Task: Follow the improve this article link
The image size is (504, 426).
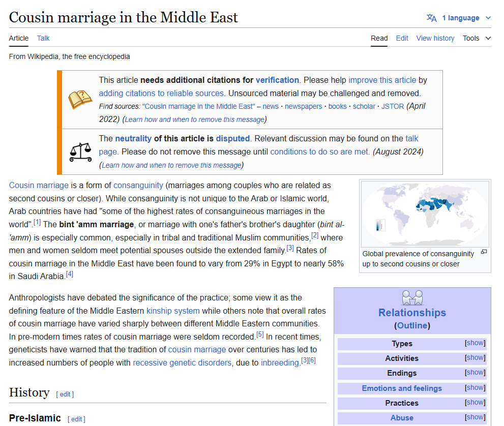Action: click(382, 80)
